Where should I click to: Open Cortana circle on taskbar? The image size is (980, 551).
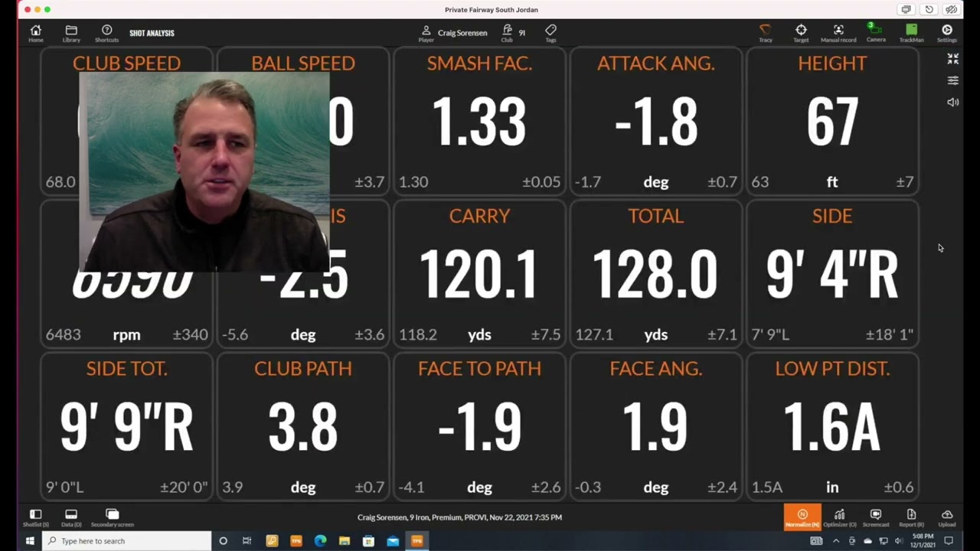(223, 541)
